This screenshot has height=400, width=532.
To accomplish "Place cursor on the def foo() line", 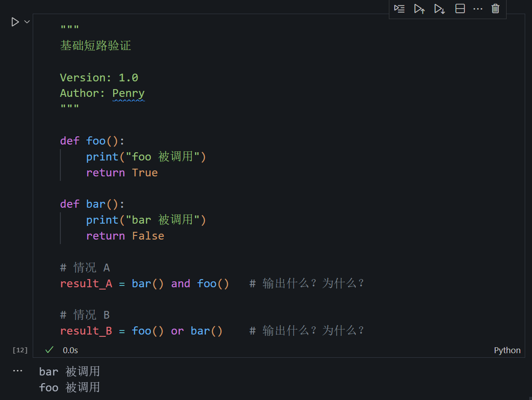I will pyautogui.click(x=92, y=141).
